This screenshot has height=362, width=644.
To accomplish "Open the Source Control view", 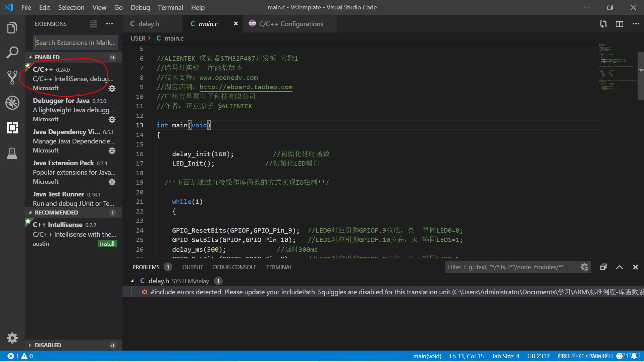I will [x=12, y=77].
